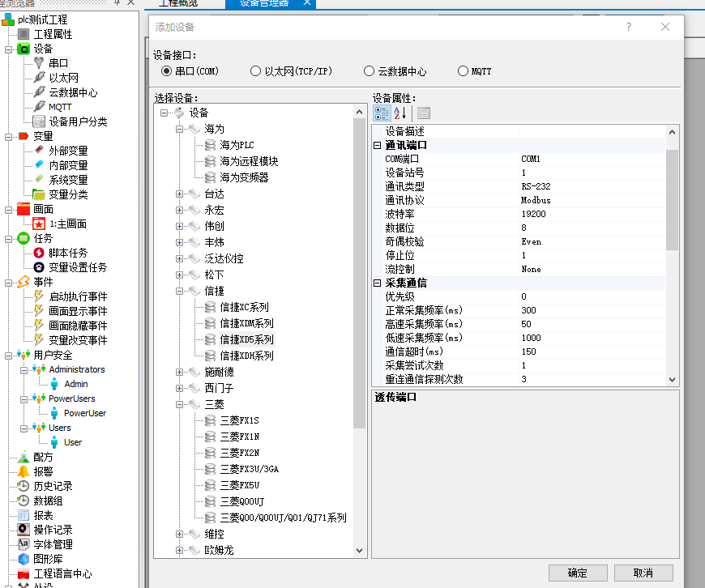705x588 pixels.
Task: Open the help question mark button
Action: click(x=629, y=27)
